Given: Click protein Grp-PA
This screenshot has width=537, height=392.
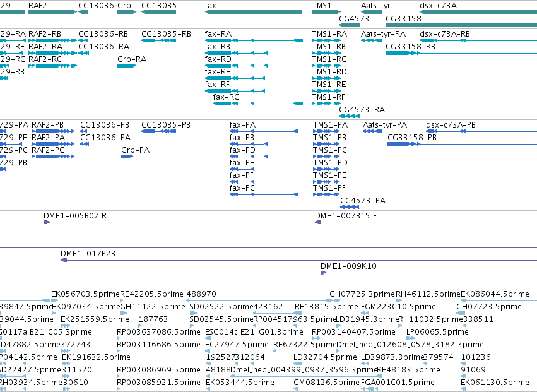Looking at the screenshot, I should coord(135,150).
